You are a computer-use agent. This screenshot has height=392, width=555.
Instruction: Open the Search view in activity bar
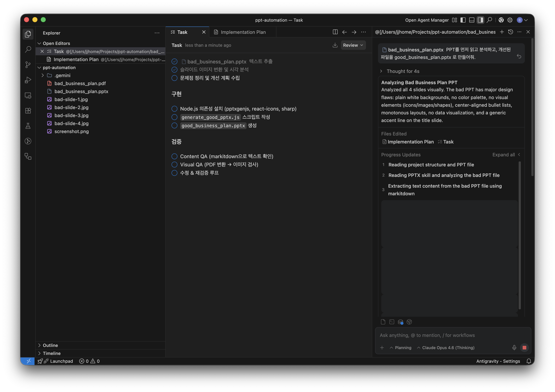[28, 49]
